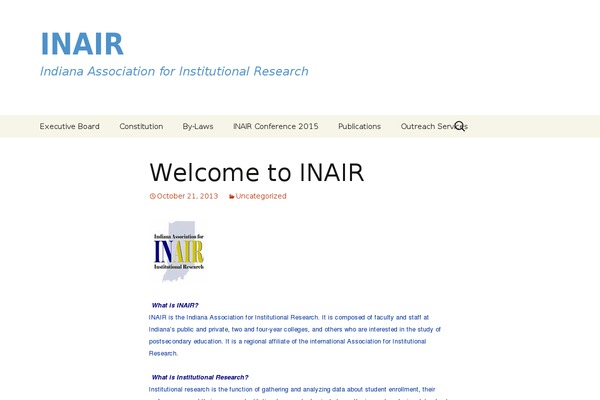Open the Constitution page

coord(141,126)
